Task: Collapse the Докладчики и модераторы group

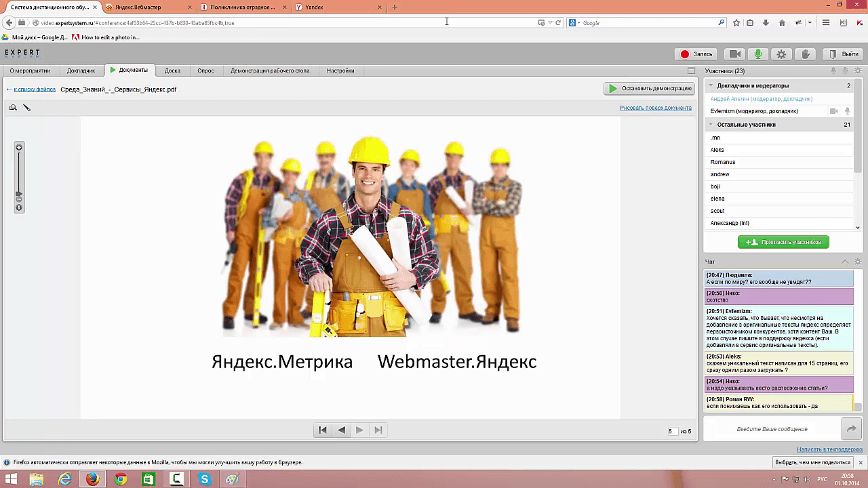Action: point(711,86)
